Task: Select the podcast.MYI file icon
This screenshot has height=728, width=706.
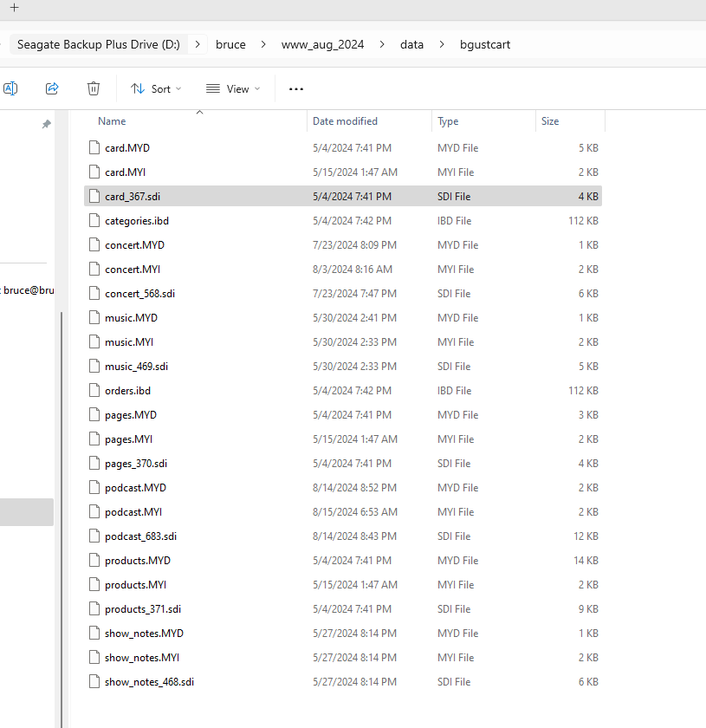Action: (x=94, y=511)
